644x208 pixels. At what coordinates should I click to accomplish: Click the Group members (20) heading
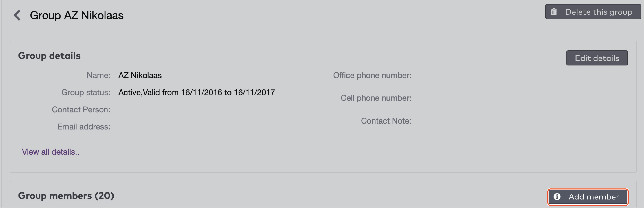(x=66, y=196)
